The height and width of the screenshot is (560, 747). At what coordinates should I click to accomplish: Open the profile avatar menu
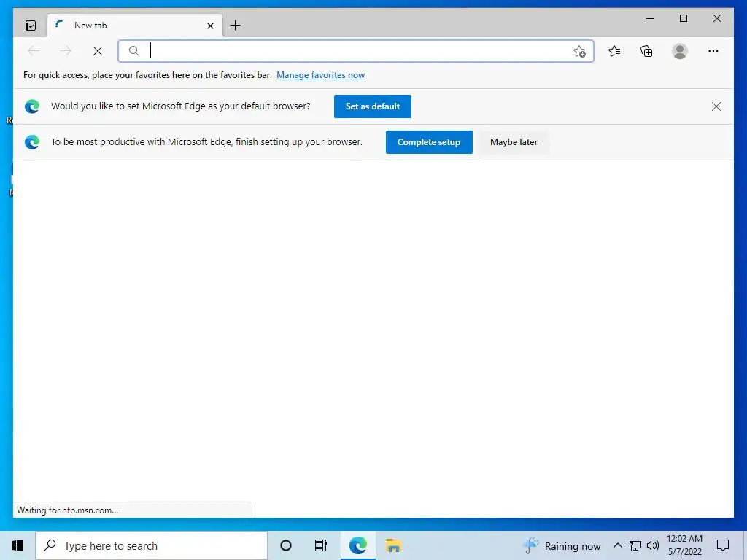[680, 51]
